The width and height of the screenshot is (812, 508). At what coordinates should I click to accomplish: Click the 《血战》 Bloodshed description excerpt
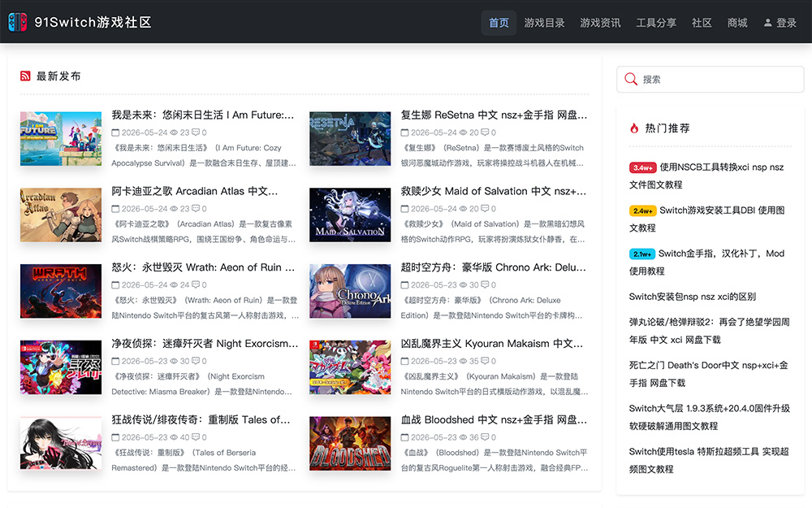[x=495, y=460]
